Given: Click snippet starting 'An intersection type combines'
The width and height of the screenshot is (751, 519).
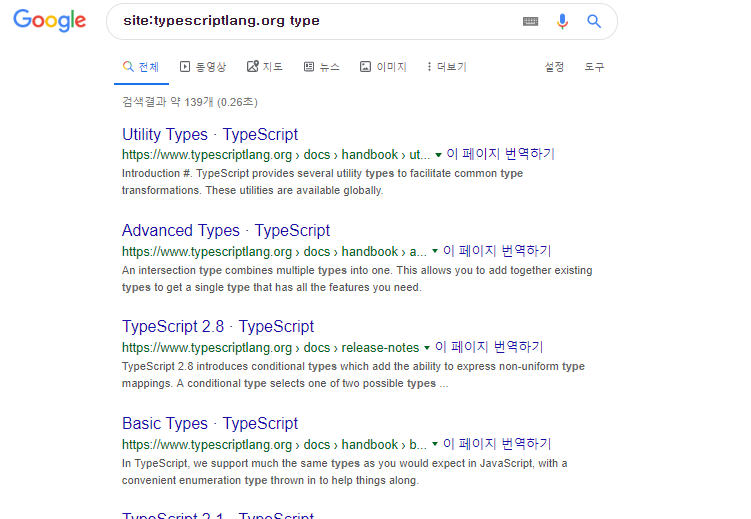Looking at the screenshot, I should (x=357, y=279).
